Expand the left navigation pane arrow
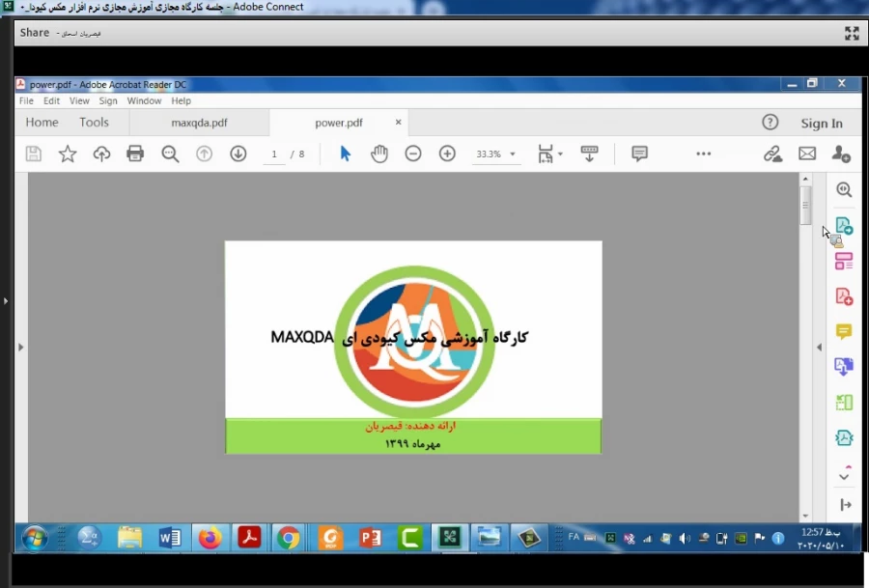 point(21,348)
